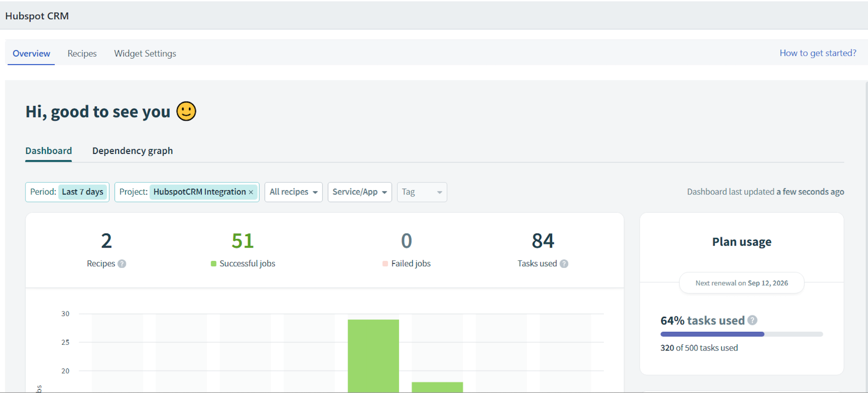Click the tallest green chart bar

(x=373, y=355)
